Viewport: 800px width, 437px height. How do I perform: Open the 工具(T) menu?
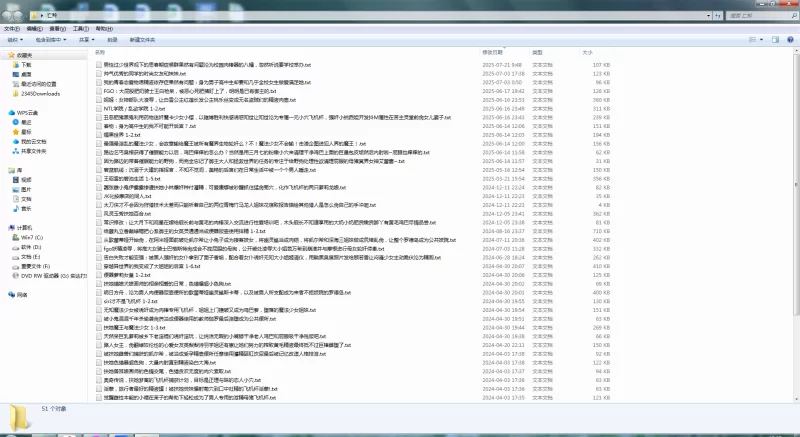(x=81, y=29)
